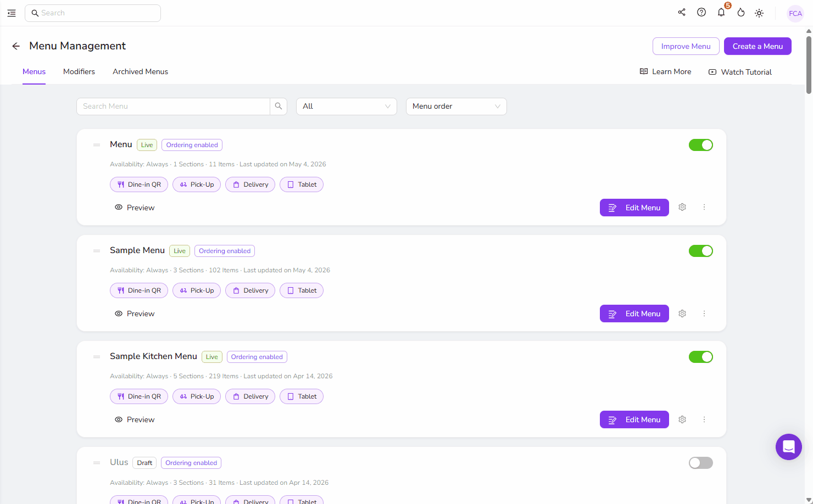Open more options for Sample Kitchen Menu
Viewport: 813px width, 504px height.
(704, 419)
